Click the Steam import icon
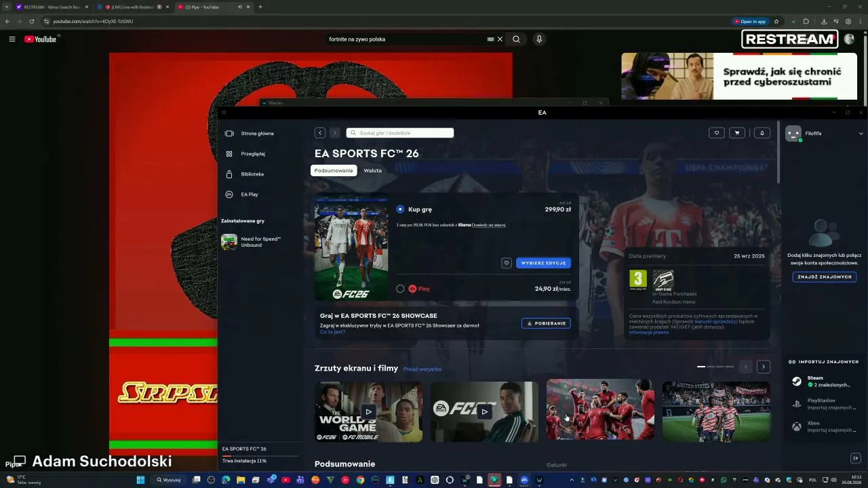Viewport: 868px width, 488px height. pyautogui.click(x=797, y=382)
